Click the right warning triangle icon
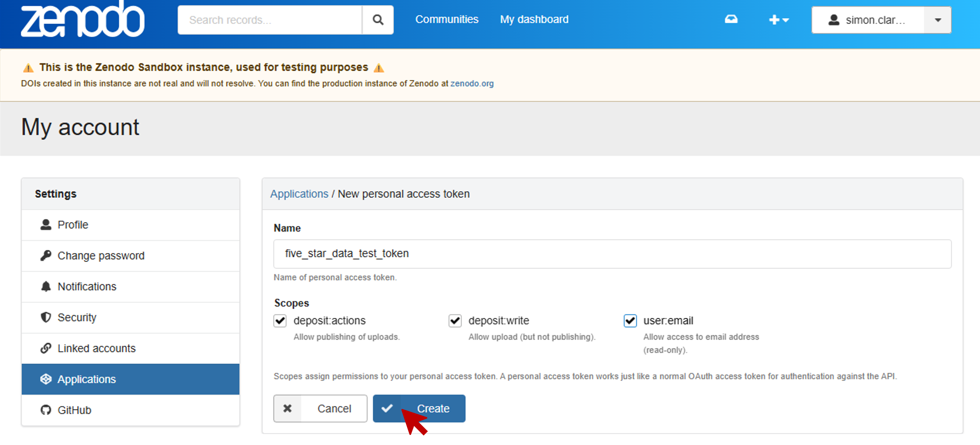 point(379,68)
